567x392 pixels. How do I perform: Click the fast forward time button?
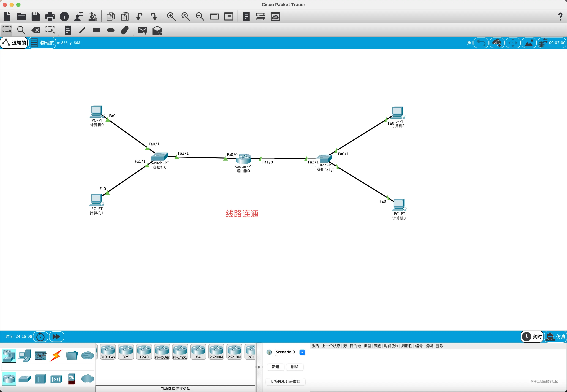(56, 336)
